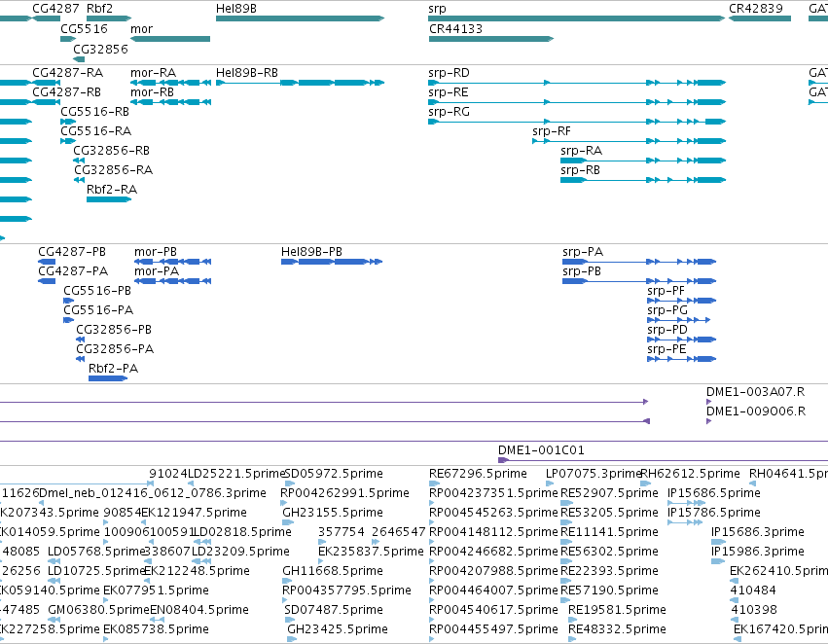828x644 pixels.
Task: Click the CG4287-PA protein label
Action: pyautogui.click(x=73, y=270)
